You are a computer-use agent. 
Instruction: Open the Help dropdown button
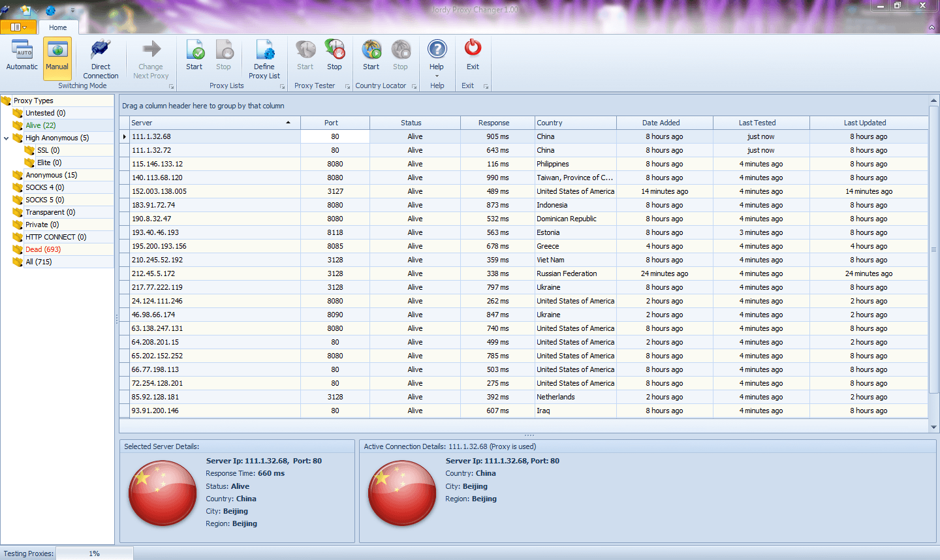click(x=437, y=57)
